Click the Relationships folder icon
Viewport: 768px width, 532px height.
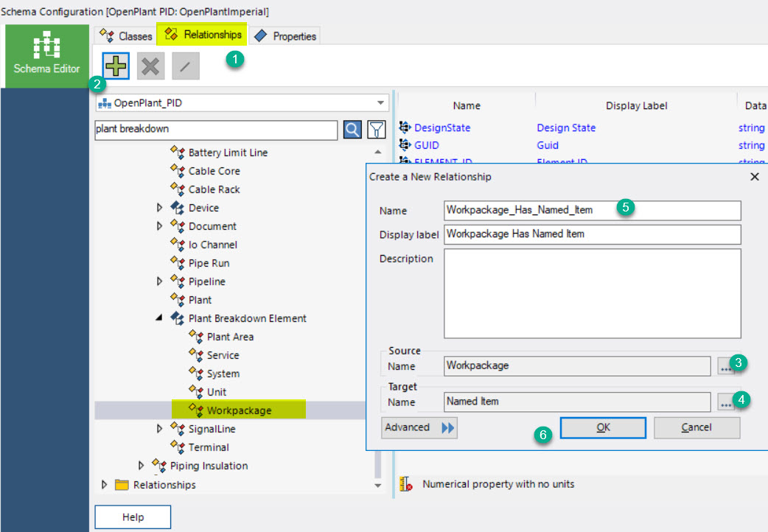coord(122,485)
